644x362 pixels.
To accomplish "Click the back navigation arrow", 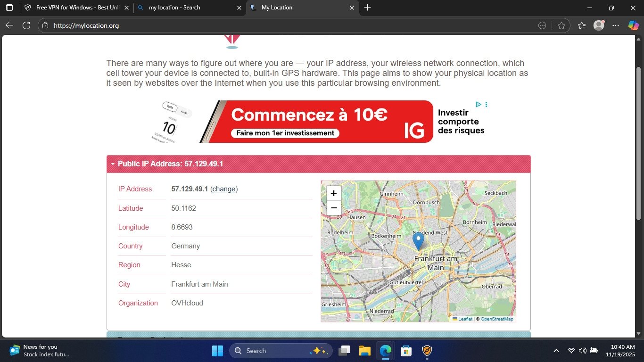I will click(9, 25).
